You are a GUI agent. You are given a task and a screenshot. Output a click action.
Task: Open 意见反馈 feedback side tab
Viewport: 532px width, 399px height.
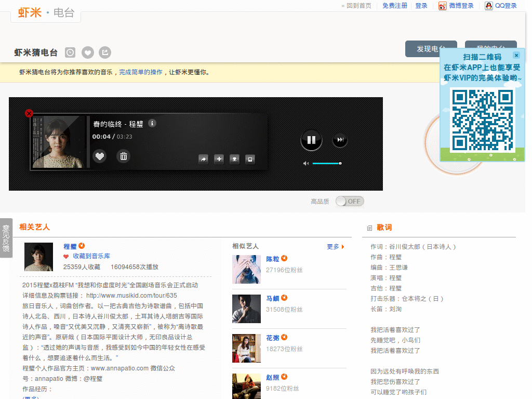click(x=6, y=238)
